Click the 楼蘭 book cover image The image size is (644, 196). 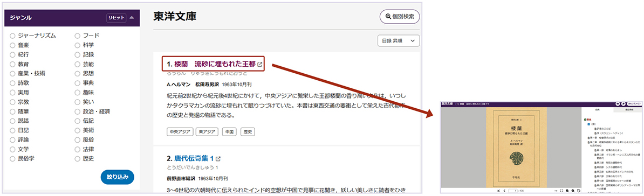coord(516,147)
